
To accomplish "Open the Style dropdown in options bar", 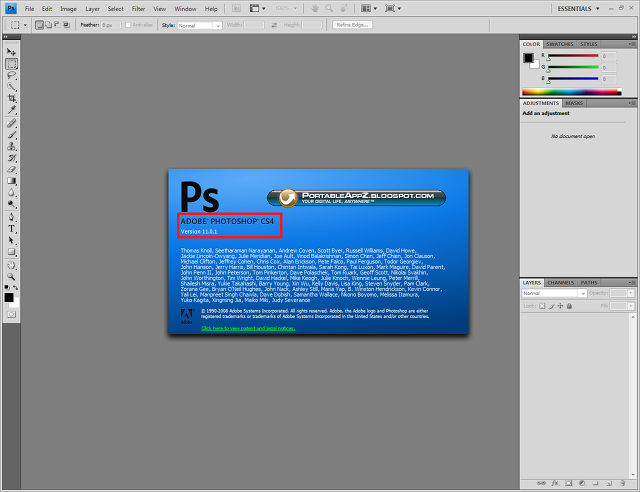I will pyautogui.click(x=200, y=25).
